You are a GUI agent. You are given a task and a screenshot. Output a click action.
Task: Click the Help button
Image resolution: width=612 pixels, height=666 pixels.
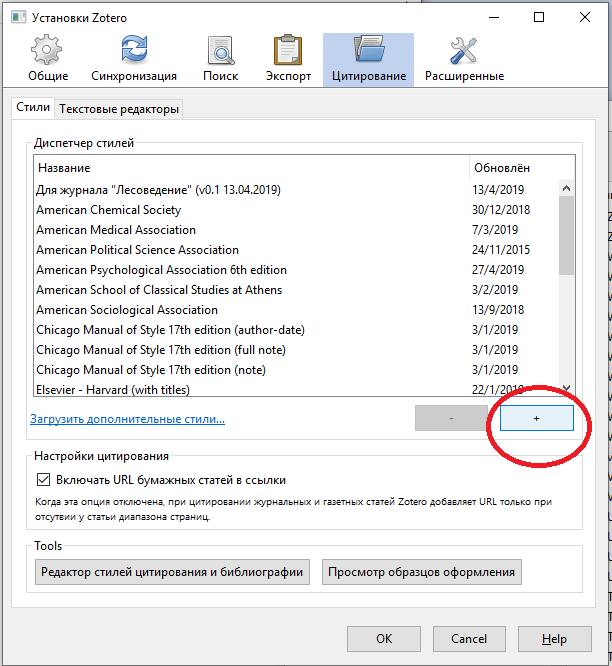point(554,639)
